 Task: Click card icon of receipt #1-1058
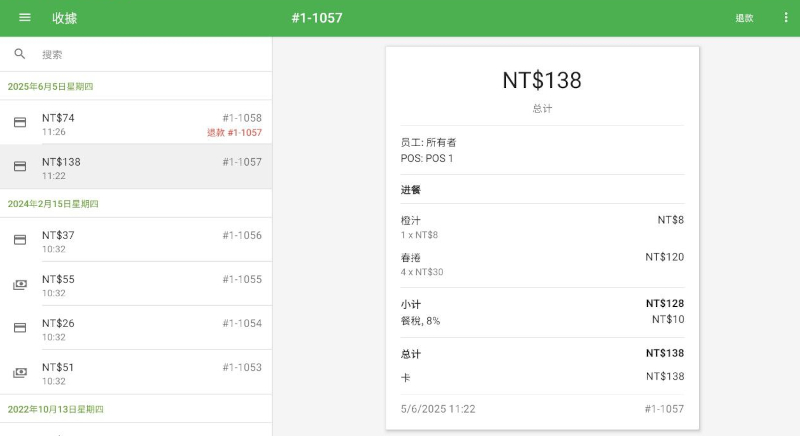20,123
